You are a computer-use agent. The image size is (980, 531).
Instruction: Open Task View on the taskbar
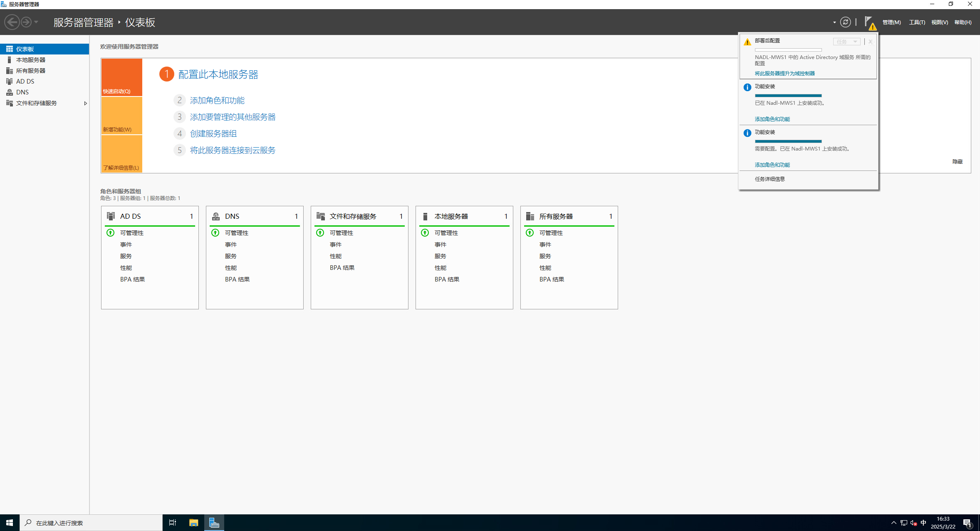tap(173, 523)
